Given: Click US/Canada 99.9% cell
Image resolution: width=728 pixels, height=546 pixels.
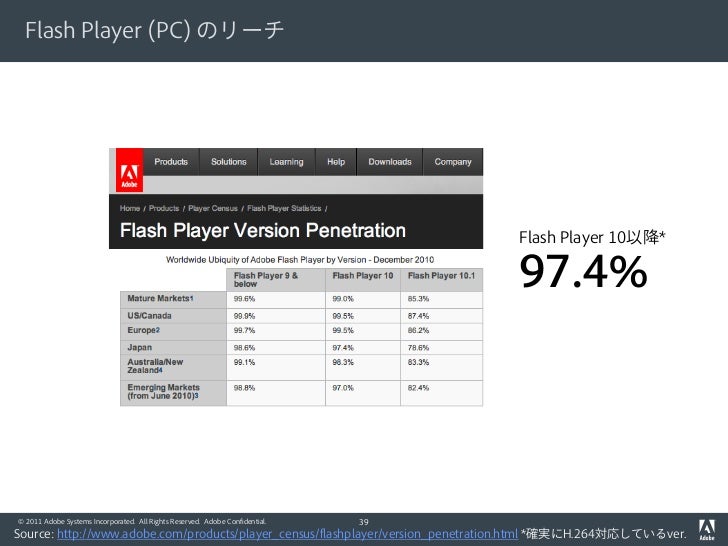Looking at the screenshot, I should tap(276, 316).
